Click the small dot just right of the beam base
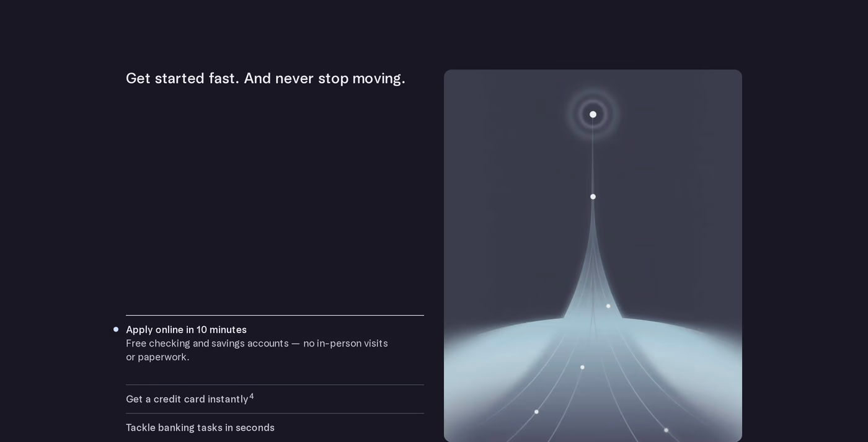 pyautogui.click(x=608, y=306)
